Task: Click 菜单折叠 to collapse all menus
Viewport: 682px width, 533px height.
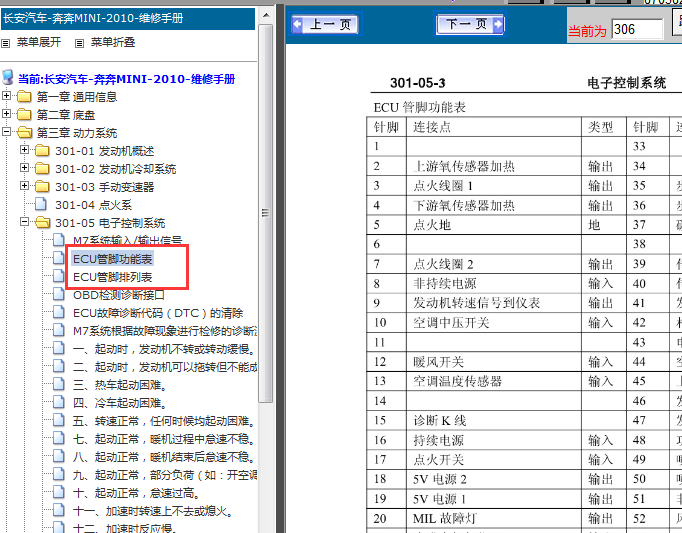Action: coord(113,42)
